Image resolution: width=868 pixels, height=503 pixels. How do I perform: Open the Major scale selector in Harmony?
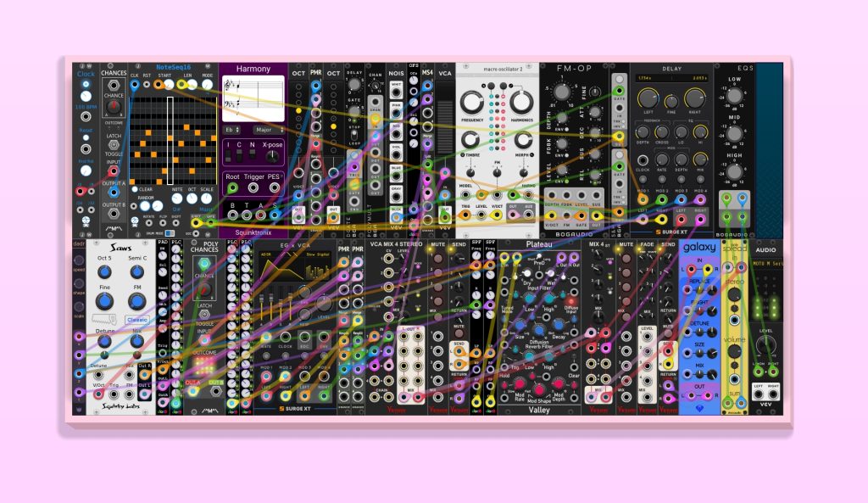tap(269, 130)
